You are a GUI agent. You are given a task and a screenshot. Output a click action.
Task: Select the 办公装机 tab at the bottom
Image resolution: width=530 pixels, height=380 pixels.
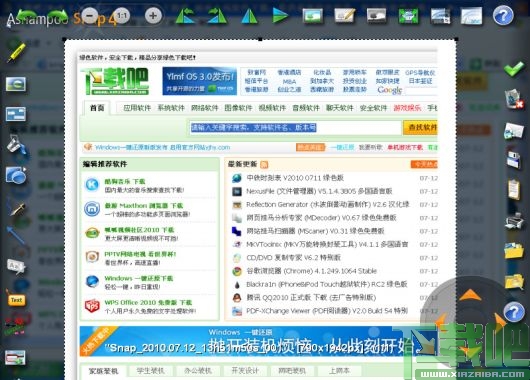[198, 371]
